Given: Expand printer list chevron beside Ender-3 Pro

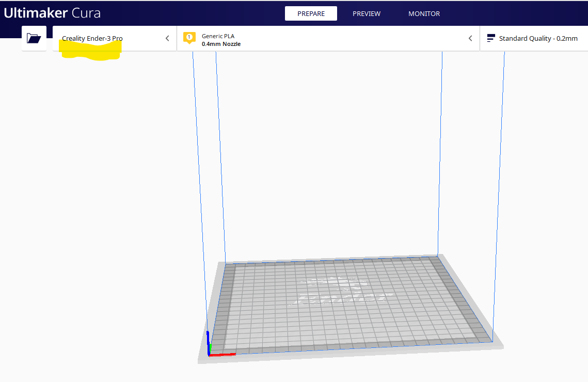Looking at the screenshot, I should (167, 38).
